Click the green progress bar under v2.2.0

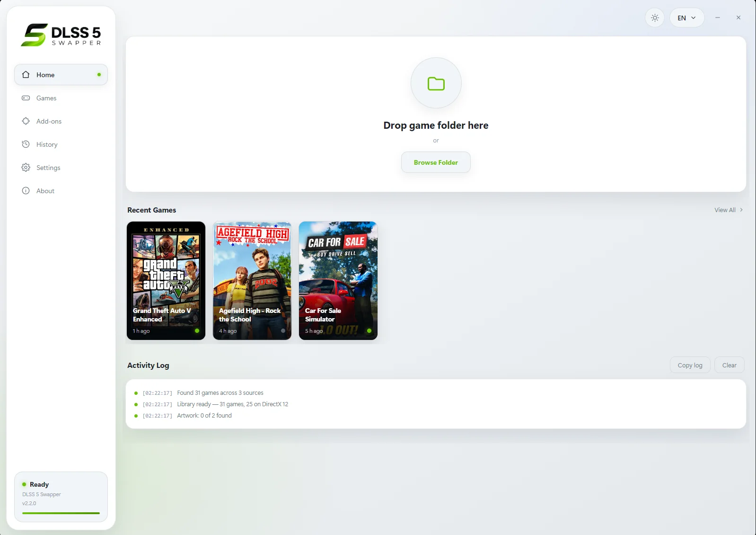(x=61, y=513)
